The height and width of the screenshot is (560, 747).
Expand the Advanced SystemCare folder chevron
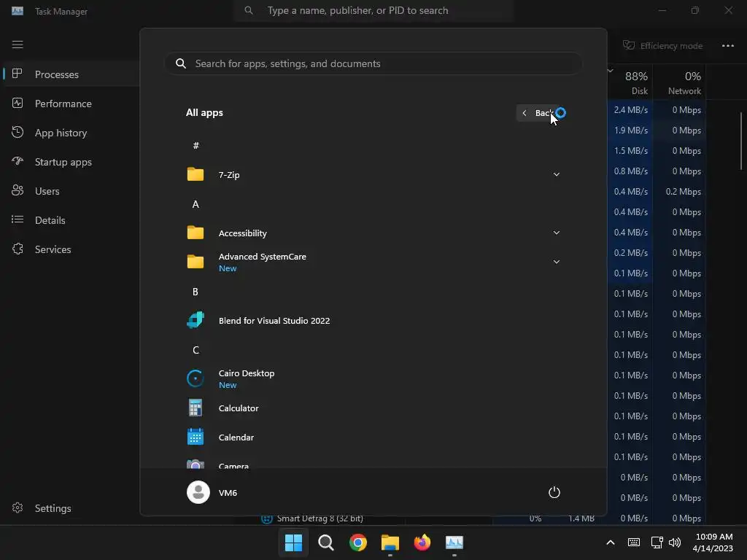pyautogui.click(x=557, y=262)
